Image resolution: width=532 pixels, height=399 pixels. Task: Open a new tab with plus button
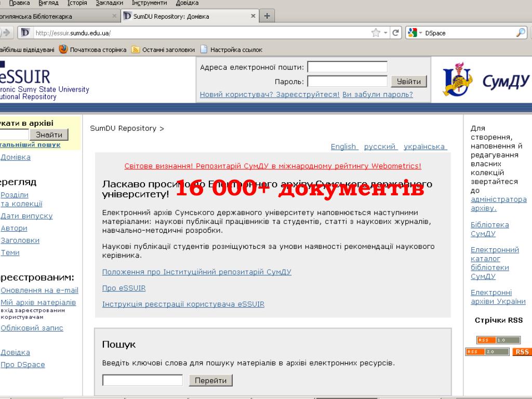click(x=267, y=16)
